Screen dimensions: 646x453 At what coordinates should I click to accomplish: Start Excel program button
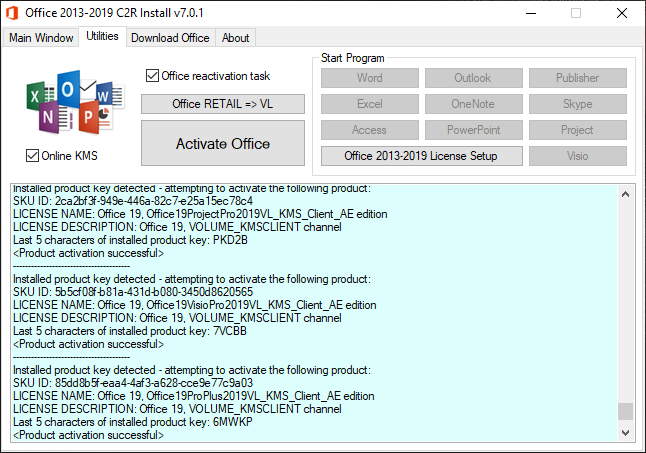370,104
